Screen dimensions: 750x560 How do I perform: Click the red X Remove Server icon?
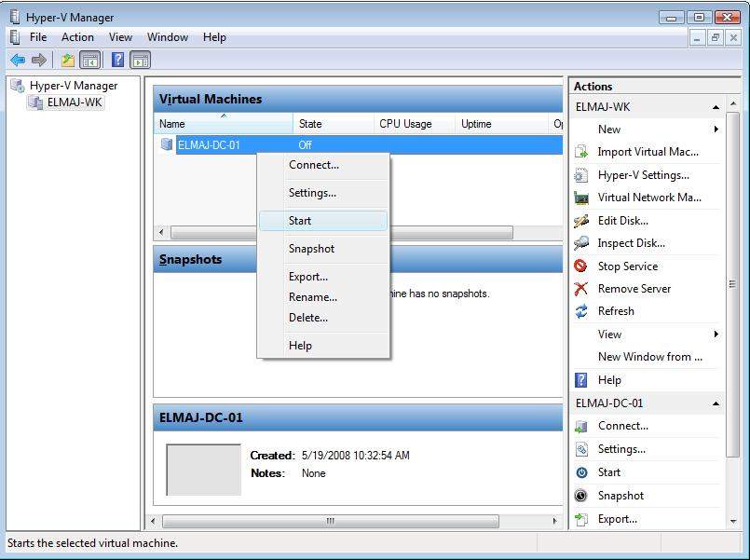coord(580,288)
